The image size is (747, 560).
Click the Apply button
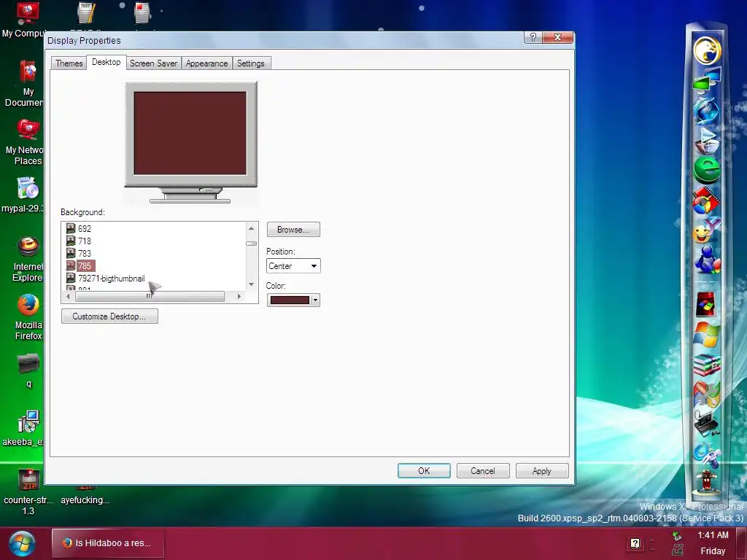point(542,470)
